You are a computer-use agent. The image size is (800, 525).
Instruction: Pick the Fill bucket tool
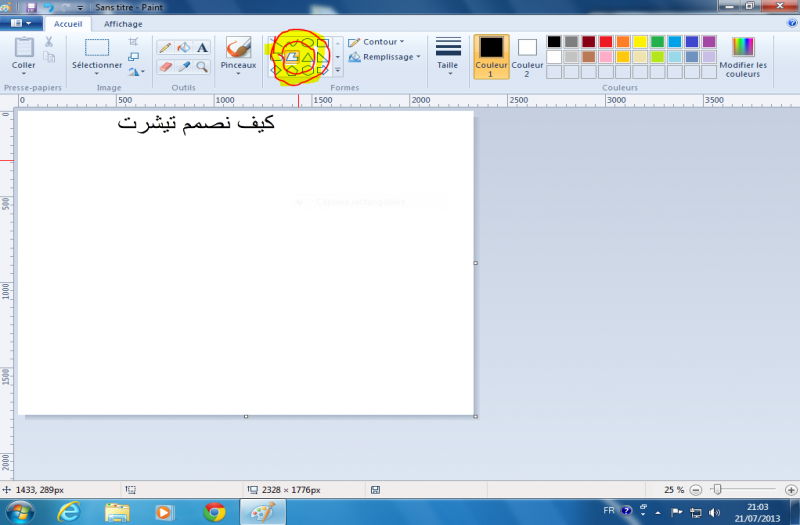tap(184, 47)
